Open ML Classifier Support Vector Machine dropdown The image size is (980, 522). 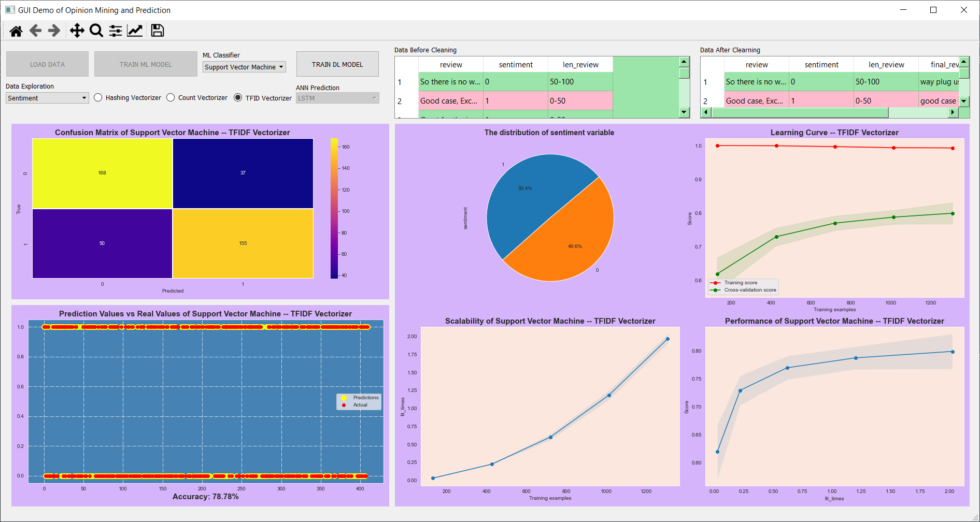[x=244, y=67]
